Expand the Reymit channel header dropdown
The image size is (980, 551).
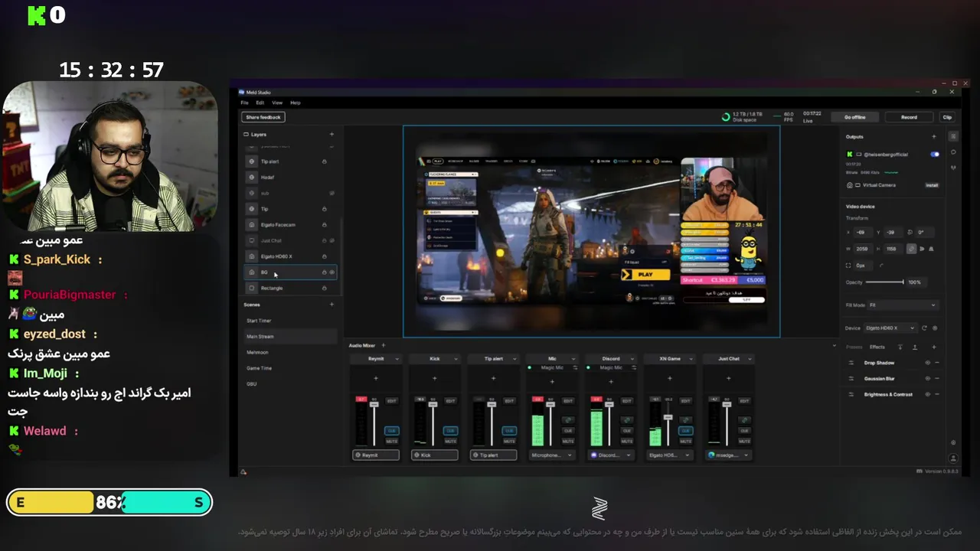tap(397, 359)
